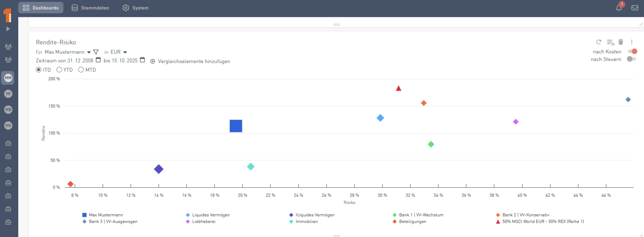The height and width of the screenshot is (237, 644).
Task: Select the MTD radio button
Action: click(81, 70)
